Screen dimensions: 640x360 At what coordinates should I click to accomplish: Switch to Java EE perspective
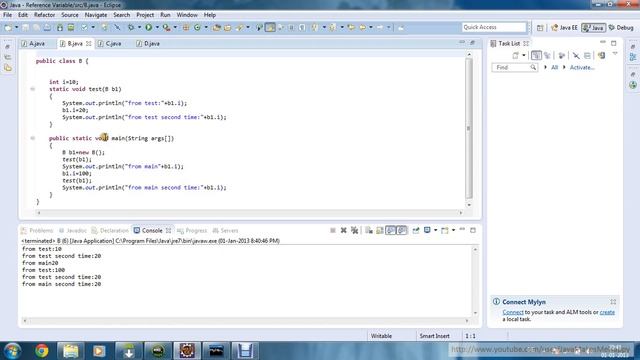click(x=564, y=28)
